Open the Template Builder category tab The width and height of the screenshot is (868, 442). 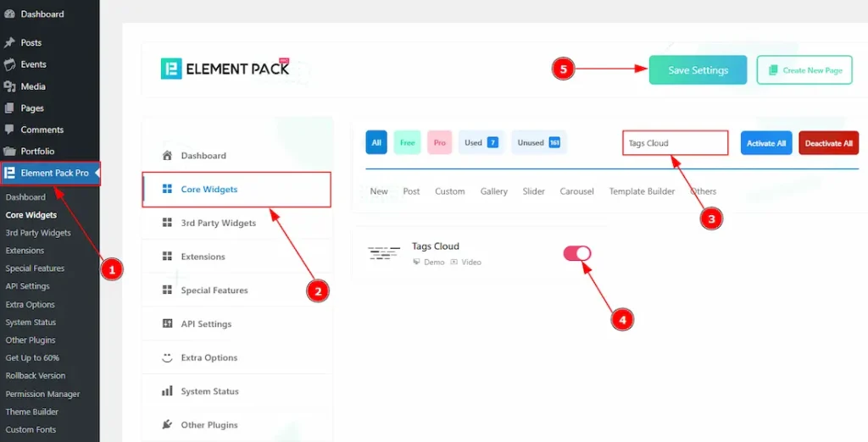643,191
